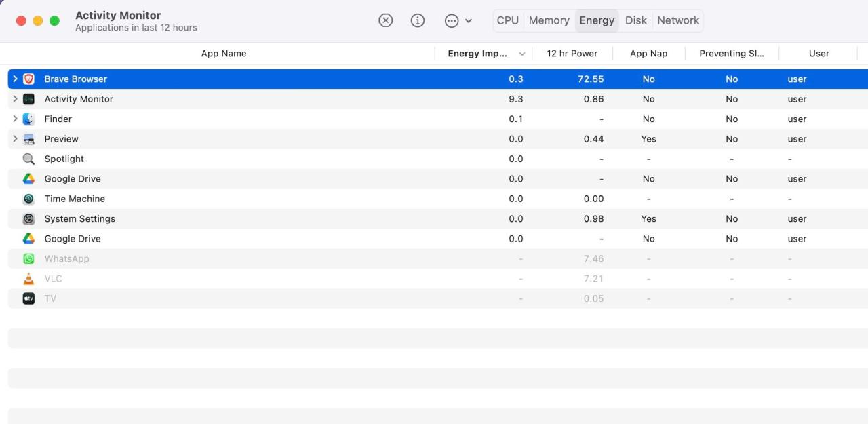Viewport: 868px width, 424px height.
Task: Click the 0.86 12 hr power value
Action: 593,99
